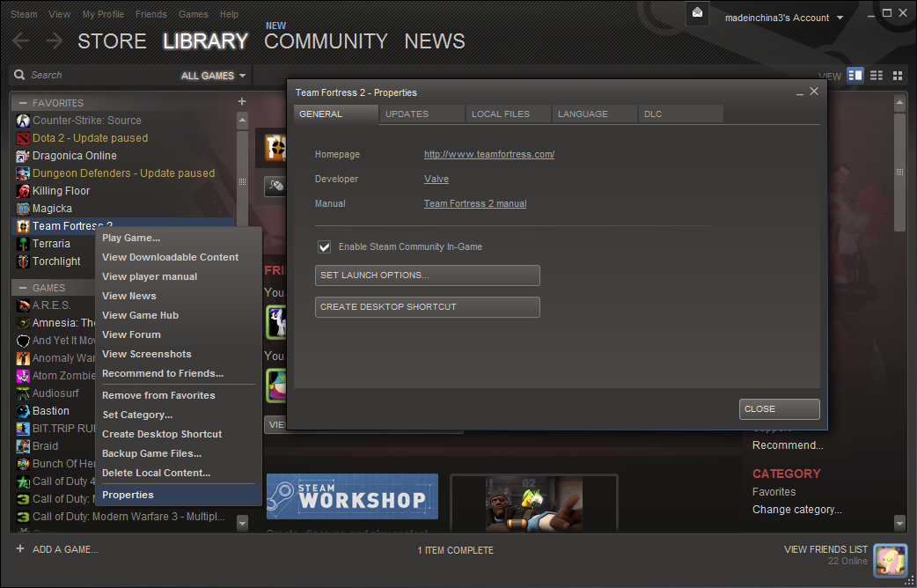Choose Backup Game Files menu entry
The image size is (917, 588).
click(x=178, y=453)
